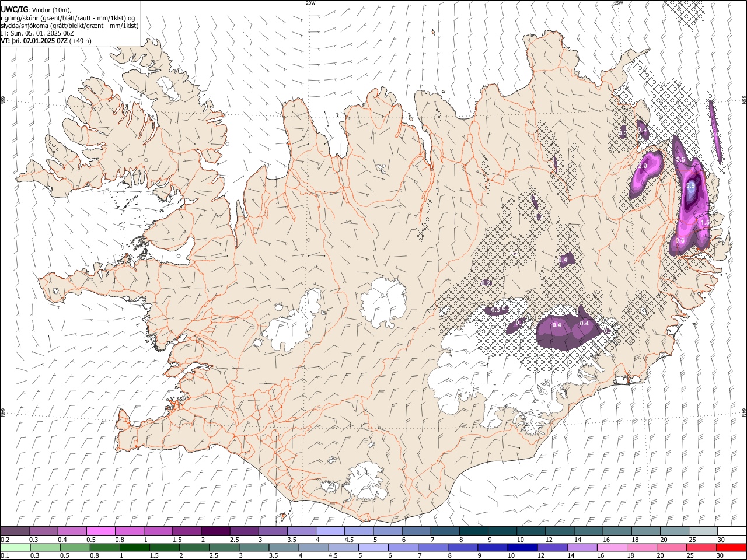747x560 pixels.
Task: Click the '5.9' precipitation value on the east coast
Action: (x=690, y=186)
